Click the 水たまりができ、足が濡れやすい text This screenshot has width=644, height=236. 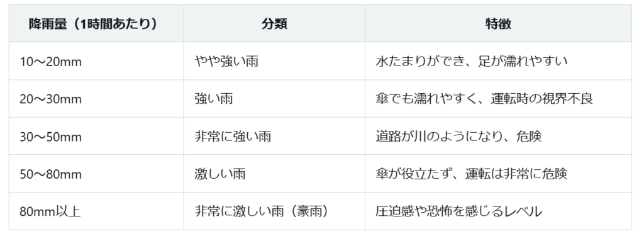471,61
